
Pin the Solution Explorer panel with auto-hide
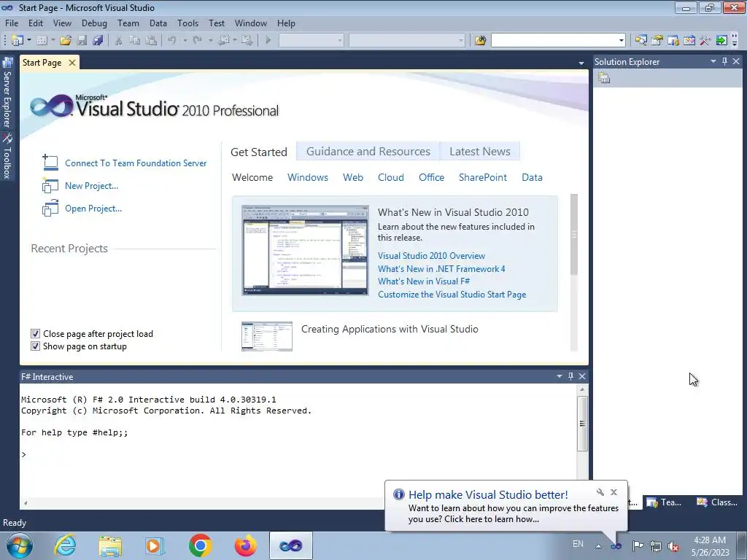(x=724, y=61)
